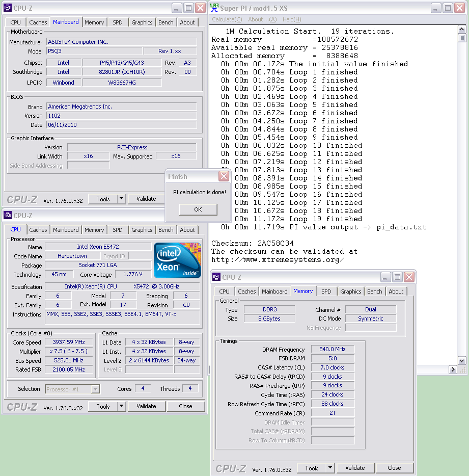Click the FSB:DRAM value 5:8

(333, 358)
